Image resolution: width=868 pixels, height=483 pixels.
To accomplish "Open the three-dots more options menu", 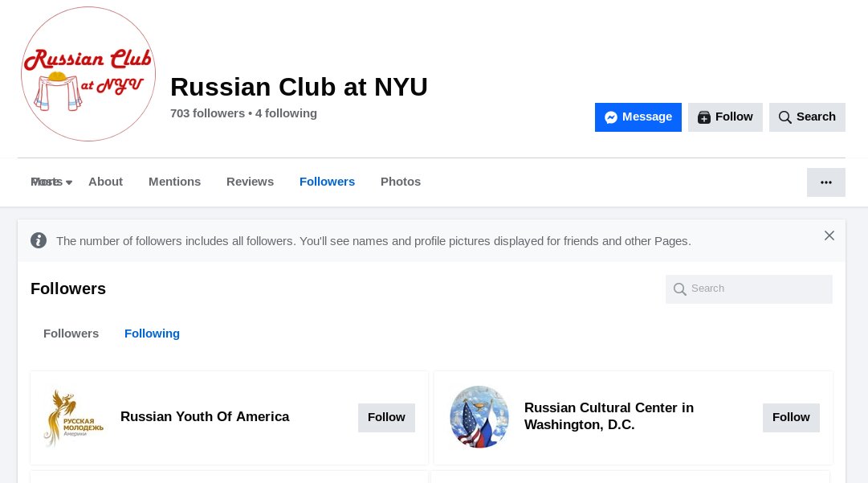I will 826,182.
